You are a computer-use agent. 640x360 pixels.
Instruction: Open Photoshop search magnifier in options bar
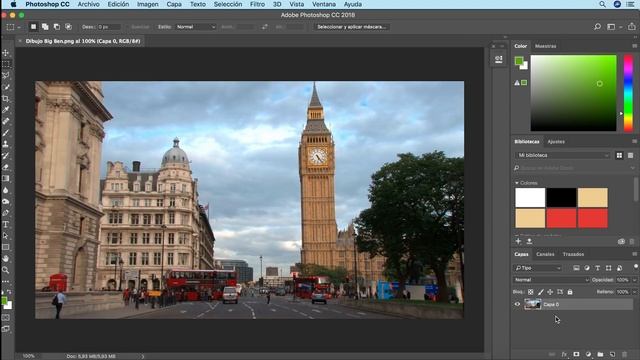tap(598, 27)
